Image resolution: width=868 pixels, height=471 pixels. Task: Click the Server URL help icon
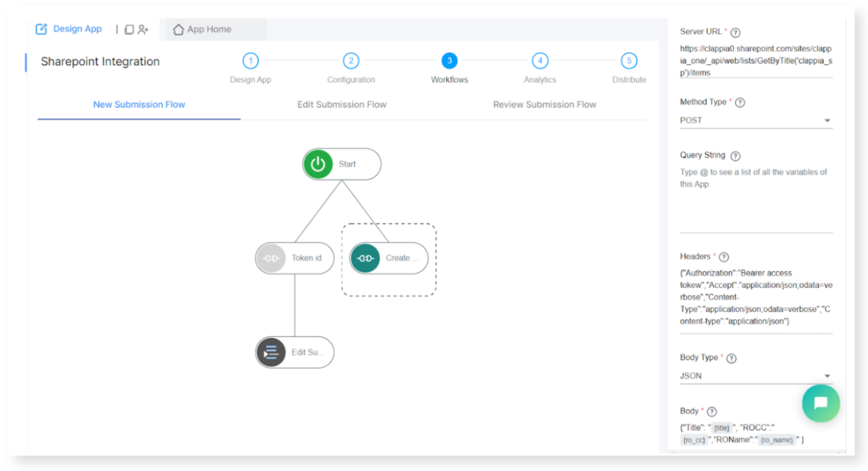[x=735, y=33]
